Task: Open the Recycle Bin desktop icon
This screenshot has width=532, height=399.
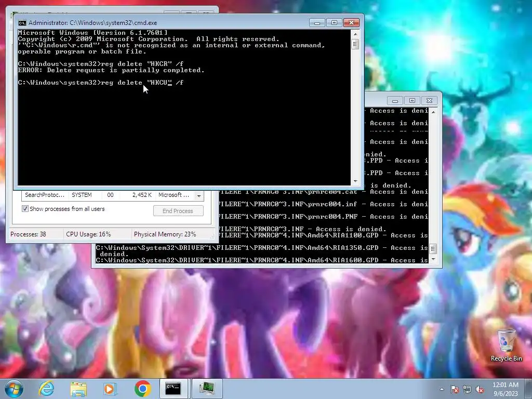Action: click(506, 345)
